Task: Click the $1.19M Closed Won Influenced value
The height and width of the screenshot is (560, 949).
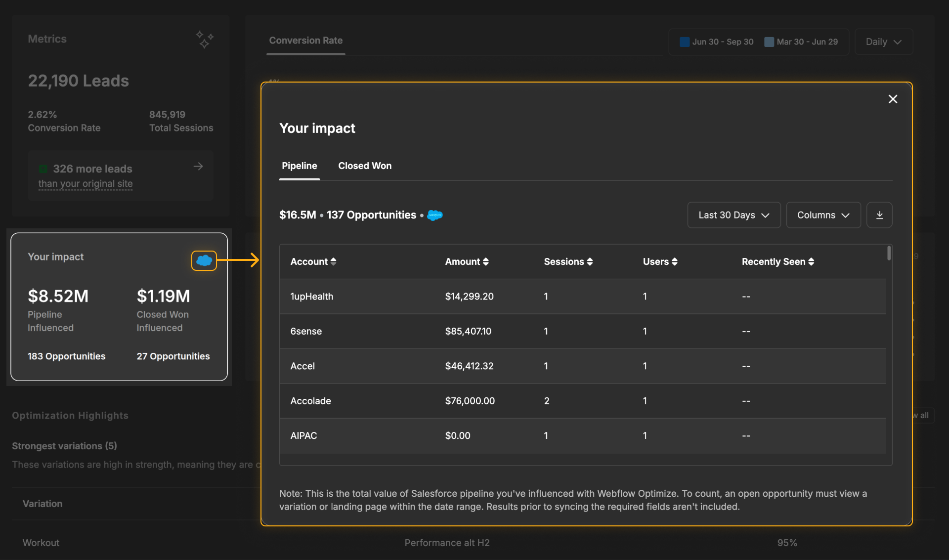Action: [163, 296]
